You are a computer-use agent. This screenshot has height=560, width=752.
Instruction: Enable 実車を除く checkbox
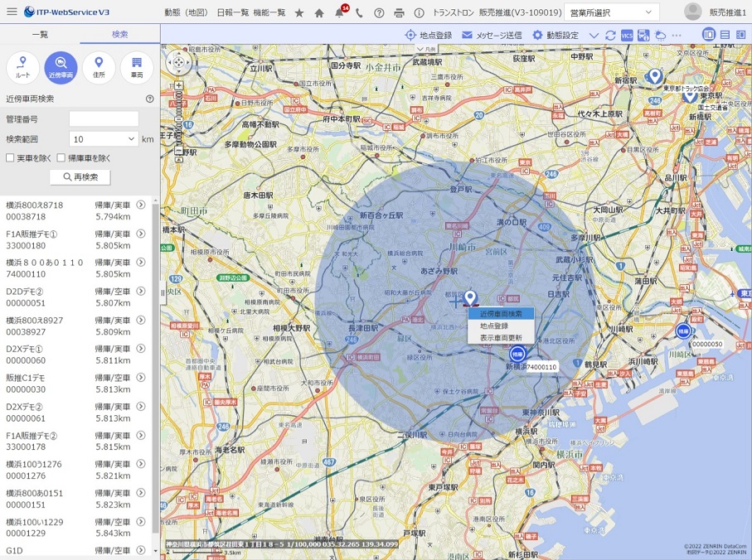[10, 158]
